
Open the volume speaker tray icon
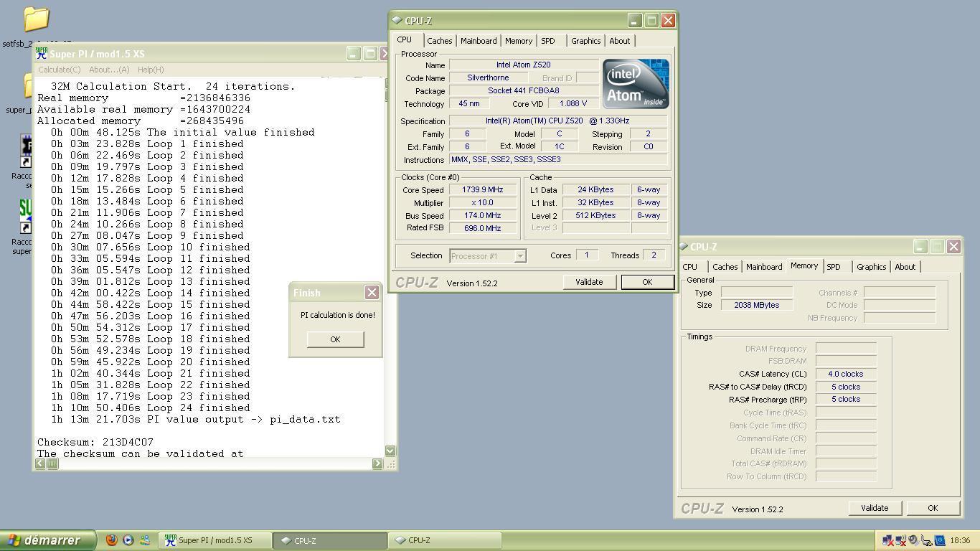[x=913, y=540]
